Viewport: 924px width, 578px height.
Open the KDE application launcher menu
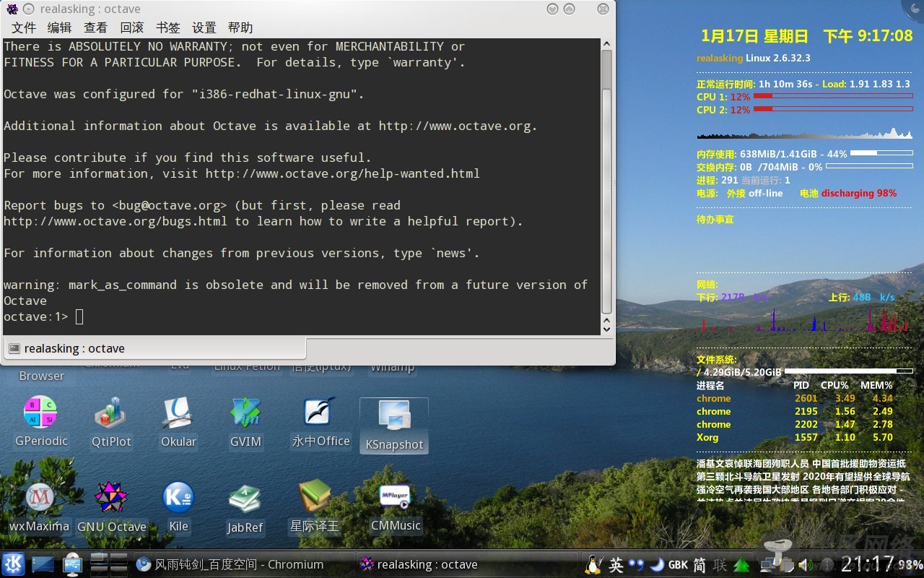[13, 564]
